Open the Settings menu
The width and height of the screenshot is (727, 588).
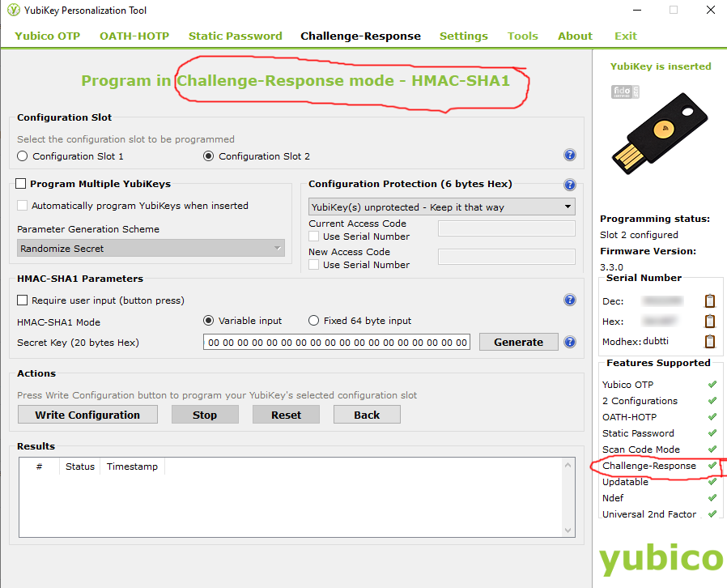click(463, 36)
